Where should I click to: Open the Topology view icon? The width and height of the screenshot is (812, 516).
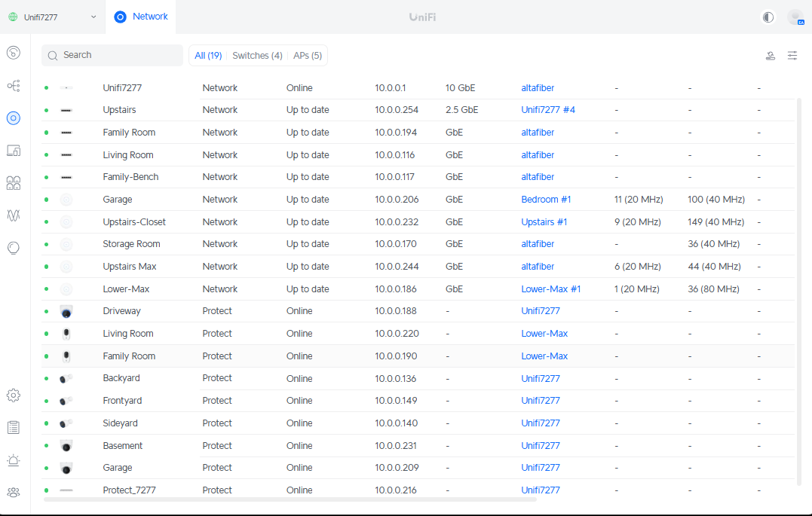tap(14, 86)
